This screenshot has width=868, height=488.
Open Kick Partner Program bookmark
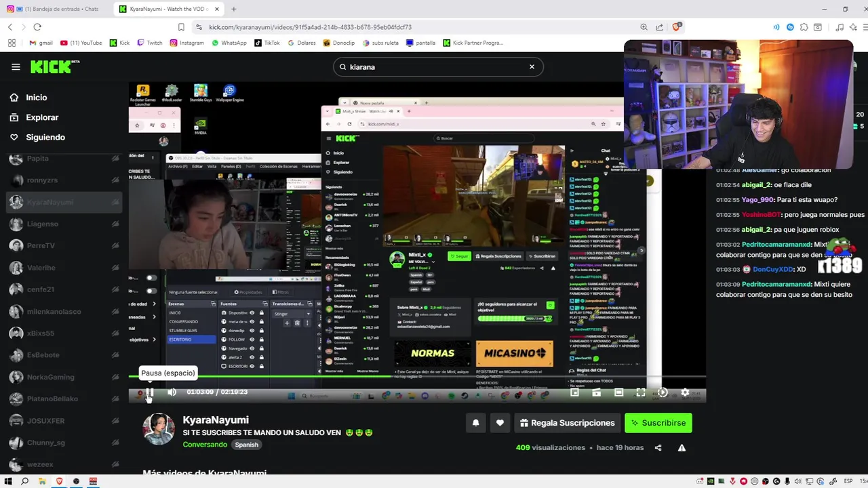click(x=473, y=43)
